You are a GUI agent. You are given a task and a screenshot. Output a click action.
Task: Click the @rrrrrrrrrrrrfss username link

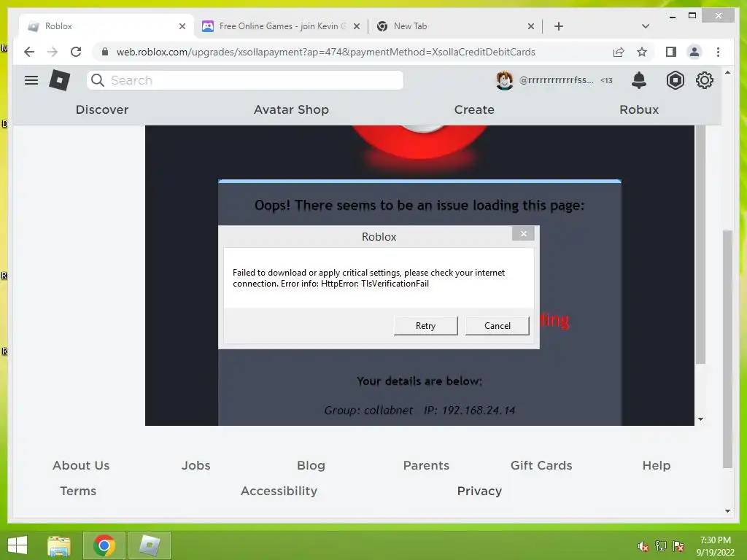(556, 80)
